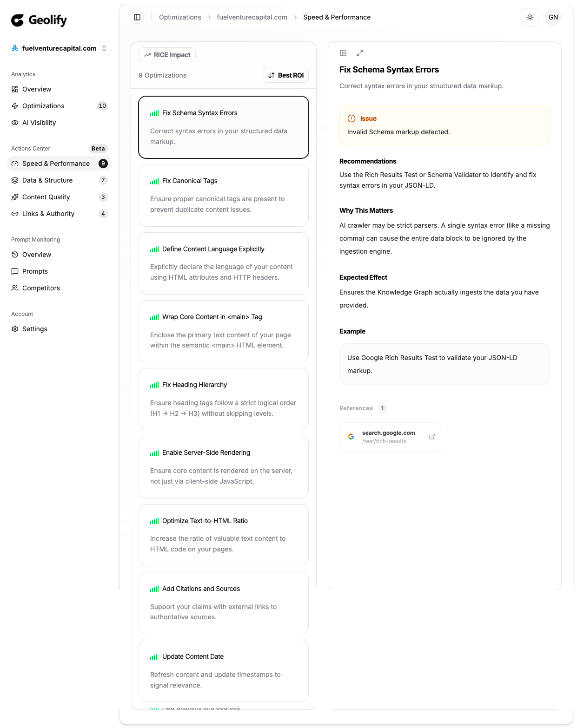Screen dimensions: 577x728
Task: Select the Fix Canonical Tags optimization card
Action: [224, 195]
